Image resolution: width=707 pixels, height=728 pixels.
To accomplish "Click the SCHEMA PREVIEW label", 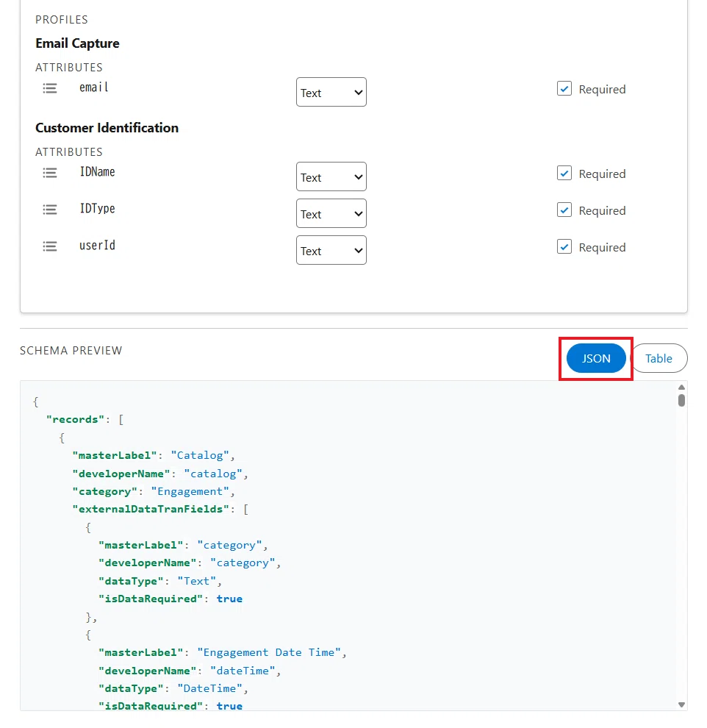I will [x=71, y=351].
